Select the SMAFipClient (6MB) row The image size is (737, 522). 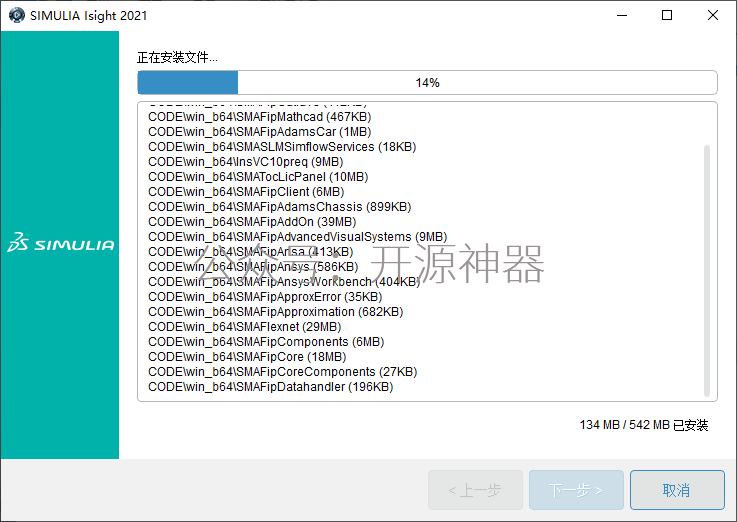pos(246,192)
